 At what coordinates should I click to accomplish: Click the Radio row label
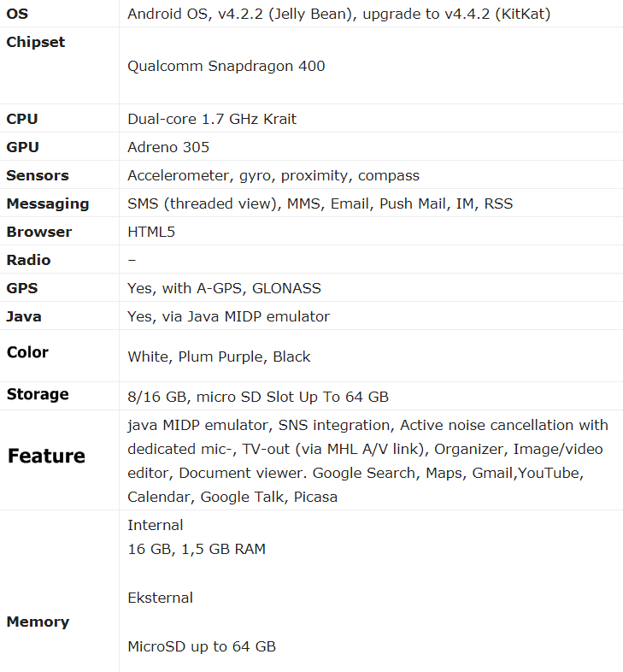[x=28, y=260]
